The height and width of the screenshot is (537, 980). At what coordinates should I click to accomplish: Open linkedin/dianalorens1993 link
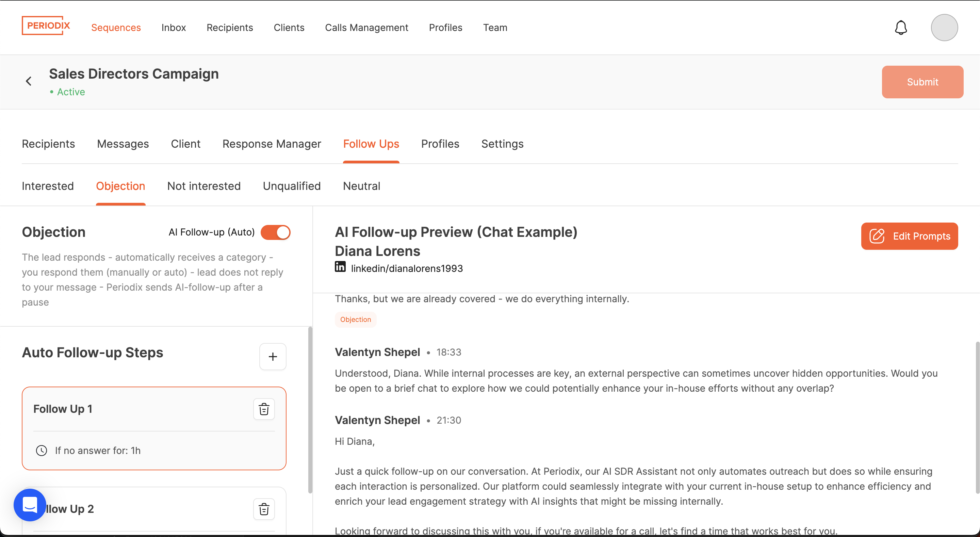pyautogui.click(x=406, y=268)
